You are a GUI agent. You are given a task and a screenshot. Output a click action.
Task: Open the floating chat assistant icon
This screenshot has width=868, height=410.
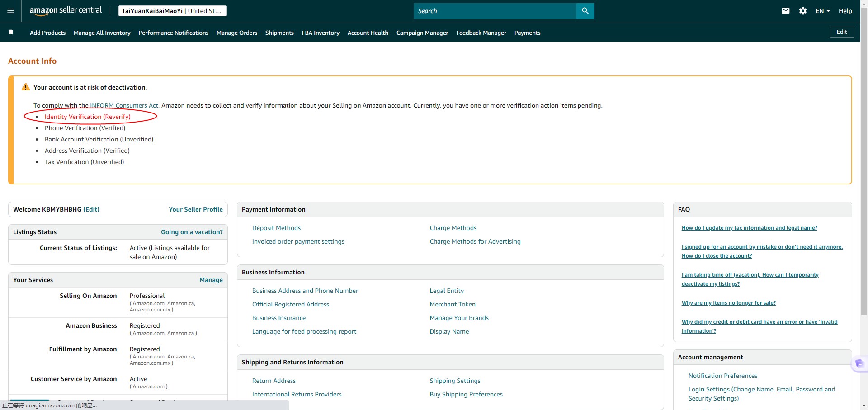click(x=859, y=363)
